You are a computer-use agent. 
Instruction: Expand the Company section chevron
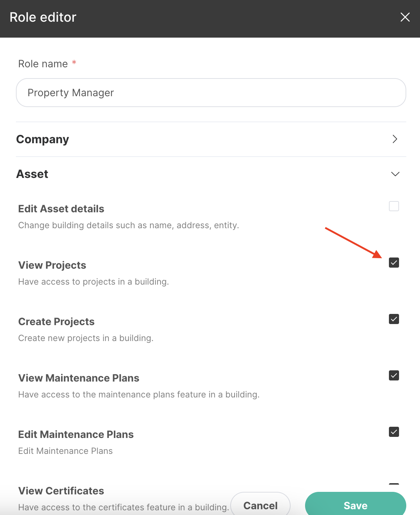395,139
